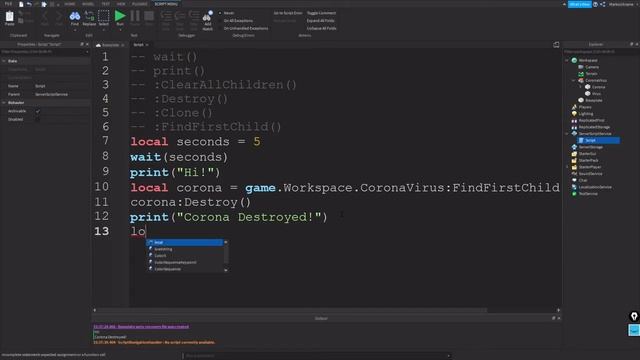Click the command bar input field

tap(316, 356)
